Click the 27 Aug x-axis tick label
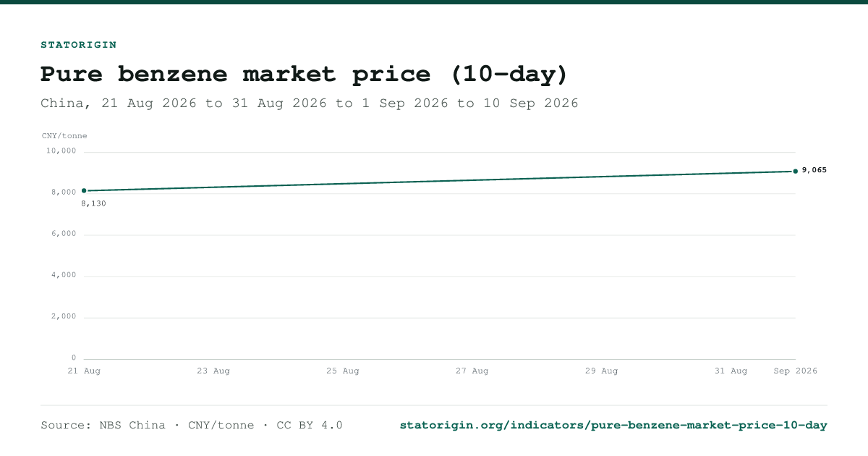The image size is (868, 456). pyautogui.click(x=472, y=371)
